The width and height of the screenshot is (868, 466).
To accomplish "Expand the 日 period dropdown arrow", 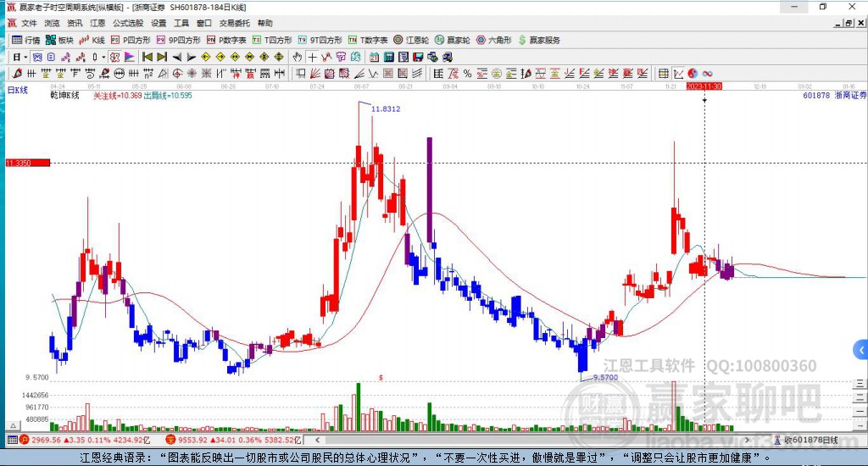I will (25, 57).
